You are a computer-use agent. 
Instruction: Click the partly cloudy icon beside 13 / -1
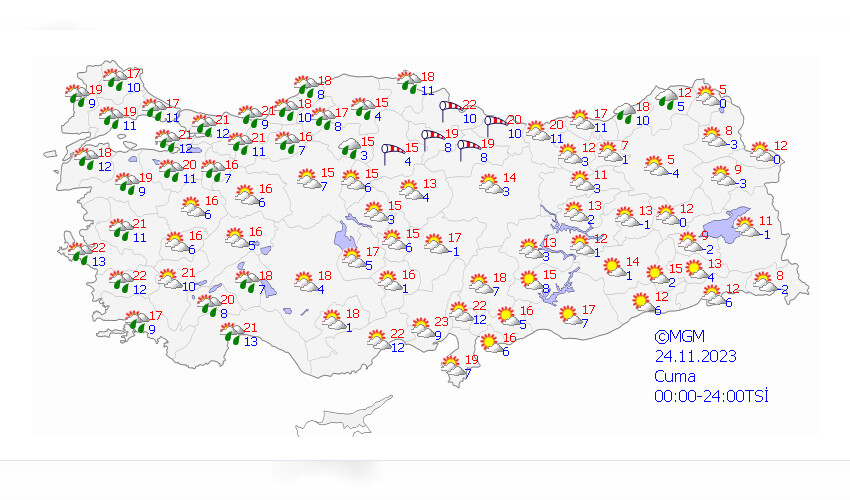click(627, 217)
